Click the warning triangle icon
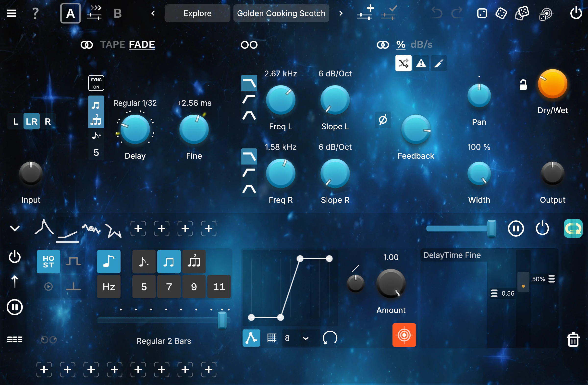This screenshot has height=385, width=588. click(421, 63)
